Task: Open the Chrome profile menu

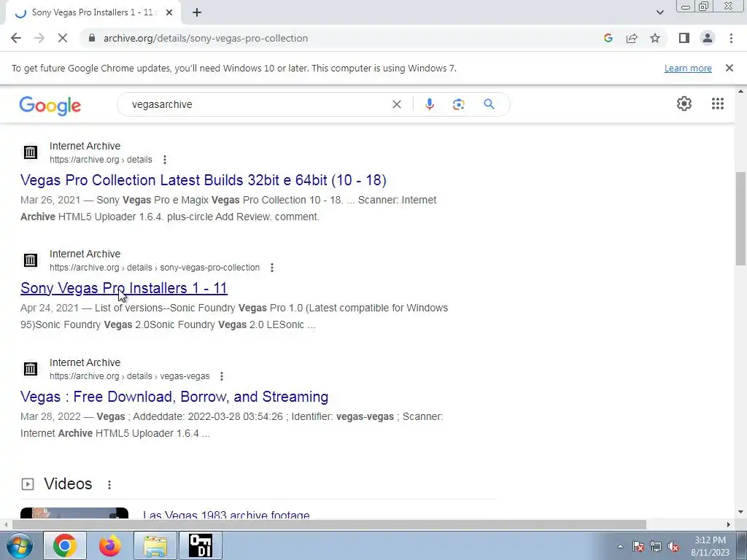Action: click(708, 38)
